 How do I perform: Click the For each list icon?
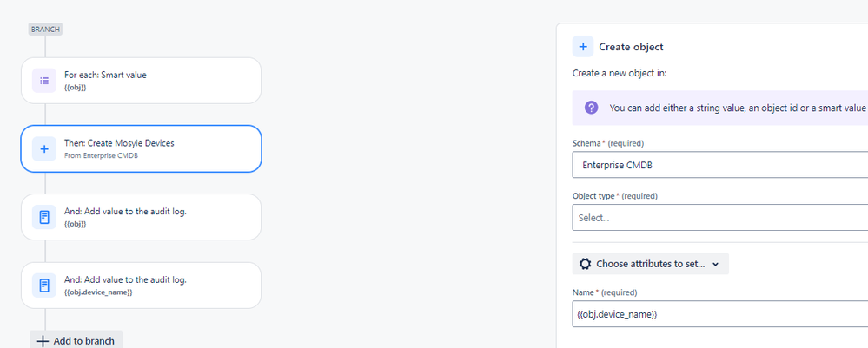point(44,80)
